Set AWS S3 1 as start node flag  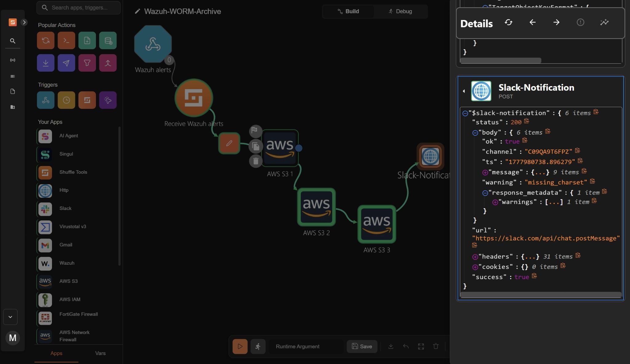255,131
